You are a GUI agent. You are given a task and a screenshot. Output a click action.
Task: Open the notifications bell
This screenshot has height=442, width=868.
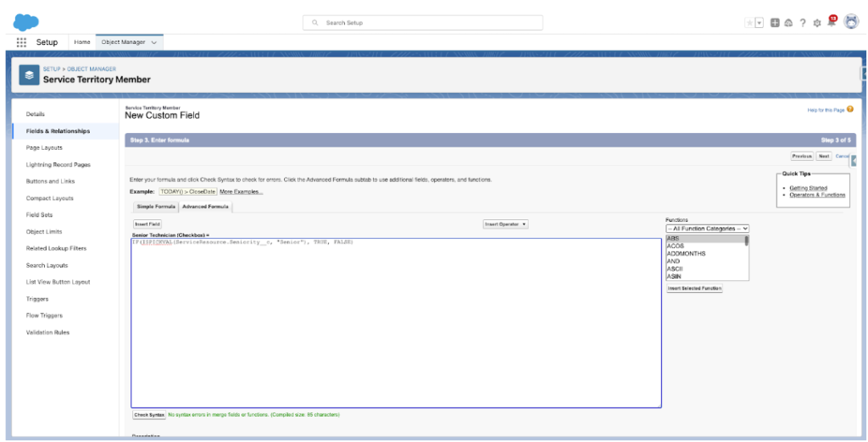tap(831, 22)
